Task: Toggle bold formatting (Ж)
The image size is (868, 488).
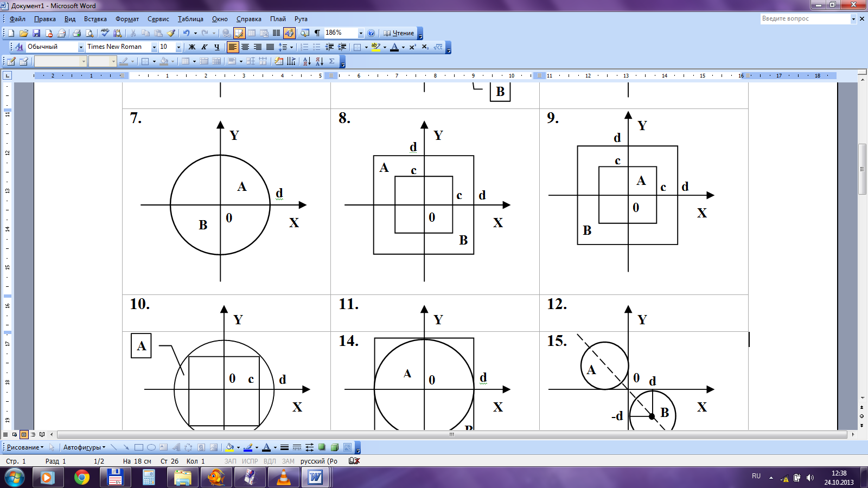Action: (192, 47)
